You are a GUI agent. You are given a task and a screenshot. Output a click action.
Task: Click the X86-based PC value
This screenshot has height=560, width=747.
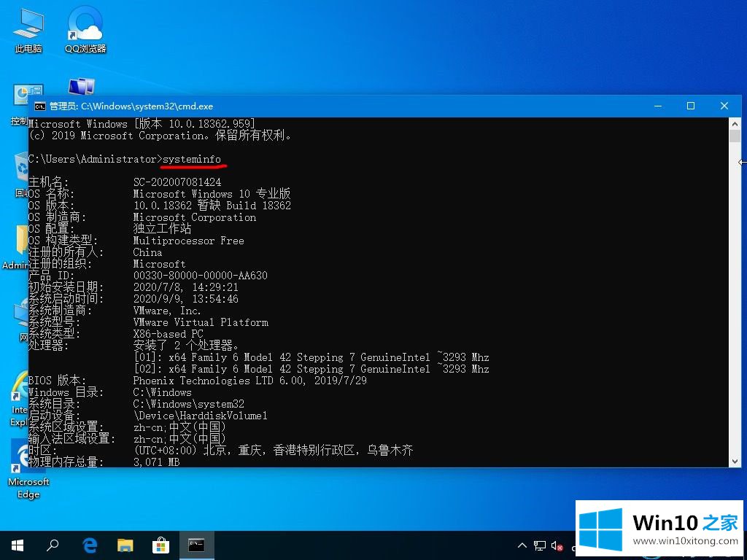click(169, 334)
